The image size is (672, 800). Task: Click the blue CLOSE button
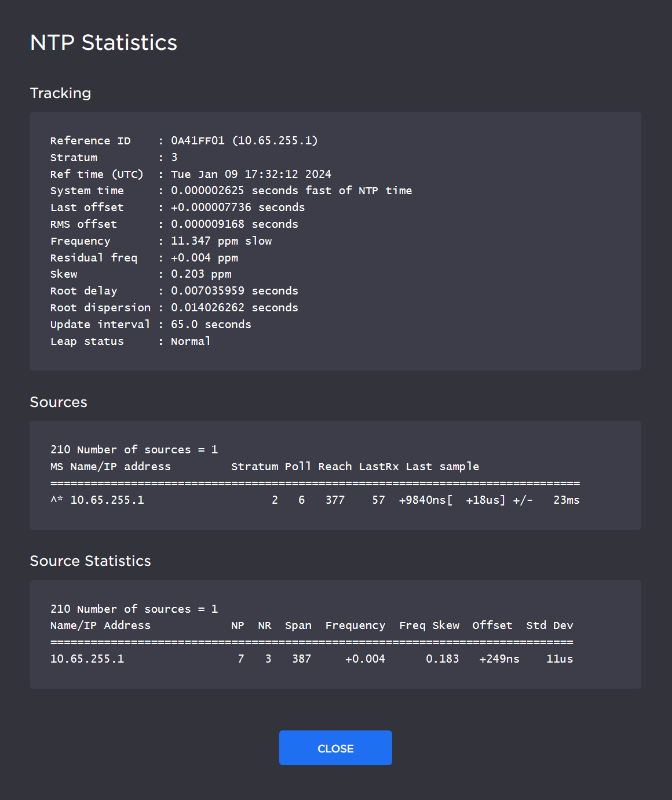pos(335,748)
